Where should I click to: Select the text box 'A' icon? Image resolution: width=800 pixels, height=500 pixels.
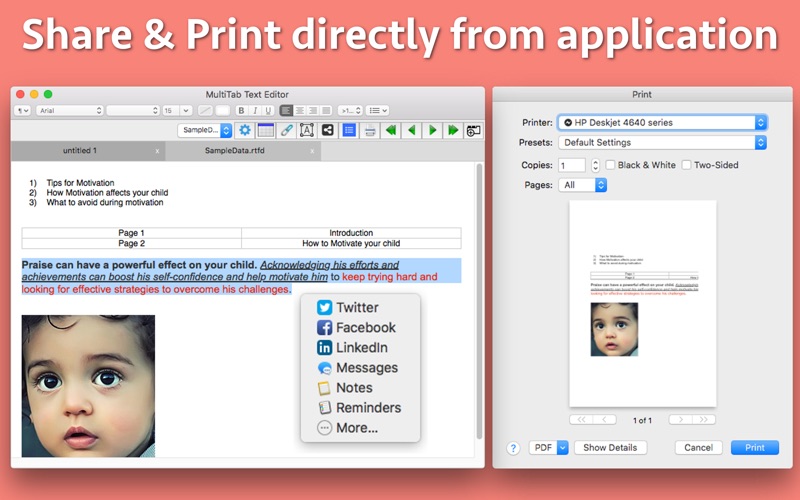pos(307,130)
